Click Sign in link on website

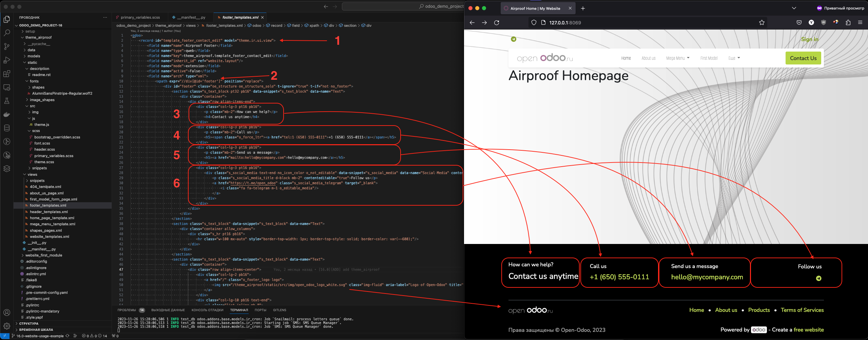pyautogui.click(x=809, y=39)
